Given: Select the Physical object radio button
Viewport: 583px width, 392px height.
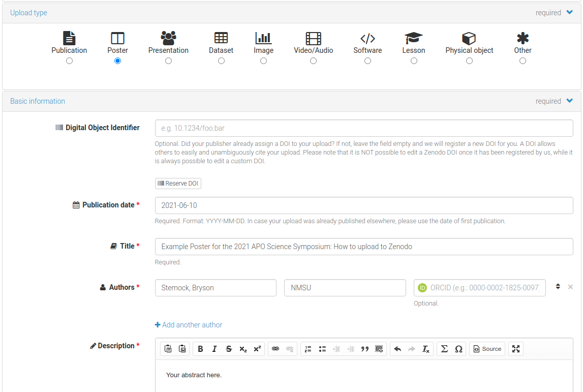Looking at the screenshot, I should click(x=469, y=61).
